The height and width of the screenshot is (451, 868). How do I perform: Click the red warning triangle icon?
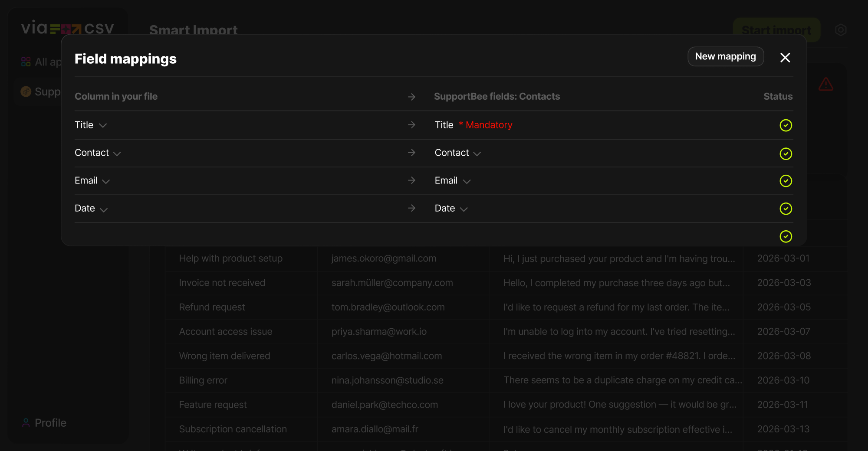tap(826, 84)
